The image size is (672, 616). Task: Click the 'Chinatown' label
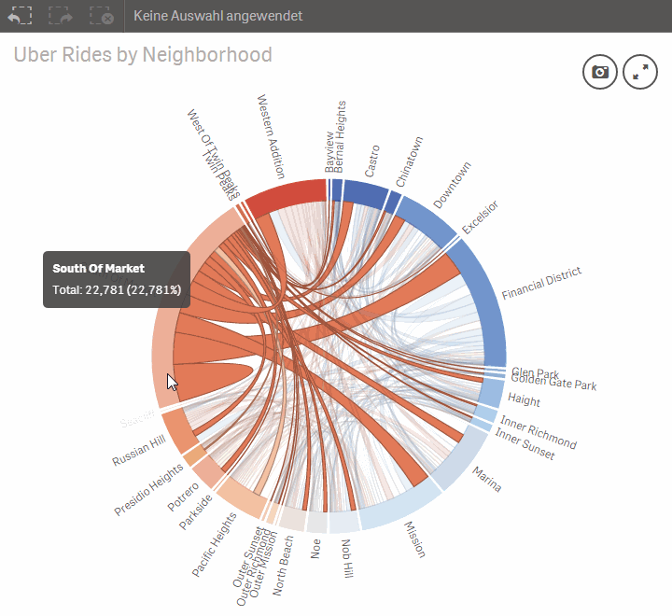pyautogui.click(x=409, y=161)
